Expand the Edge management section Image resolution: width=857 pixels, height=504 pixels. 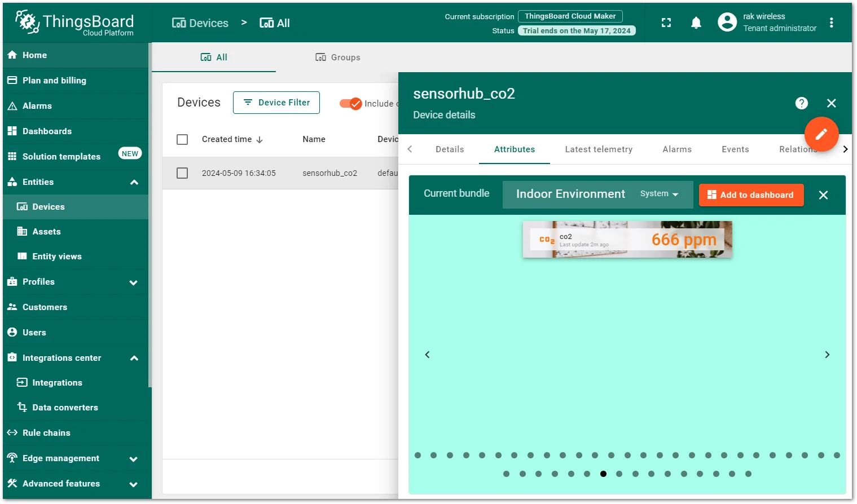coord(134,459)
